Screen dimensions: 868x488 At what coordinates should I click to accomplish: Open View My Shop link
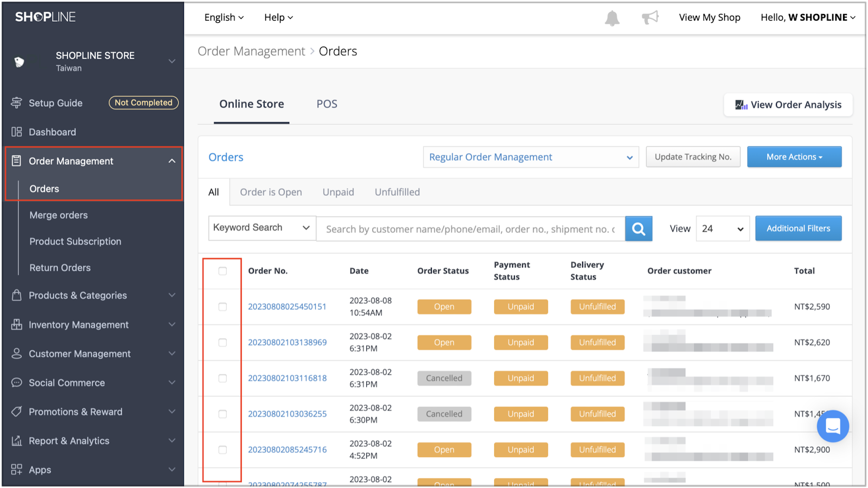(710, 17)
